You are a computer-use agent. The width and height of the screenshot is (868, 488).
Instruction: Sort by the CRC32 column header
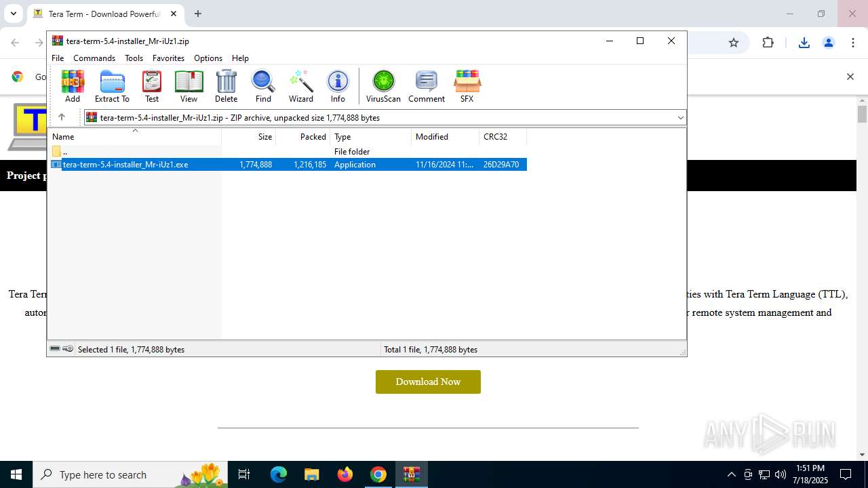(x=502, y=137)
